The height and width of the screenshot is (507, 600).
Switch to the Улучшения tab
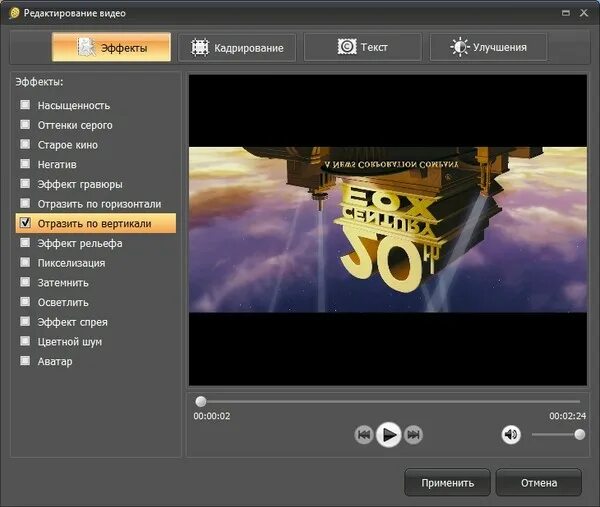[x=488, y=47]
